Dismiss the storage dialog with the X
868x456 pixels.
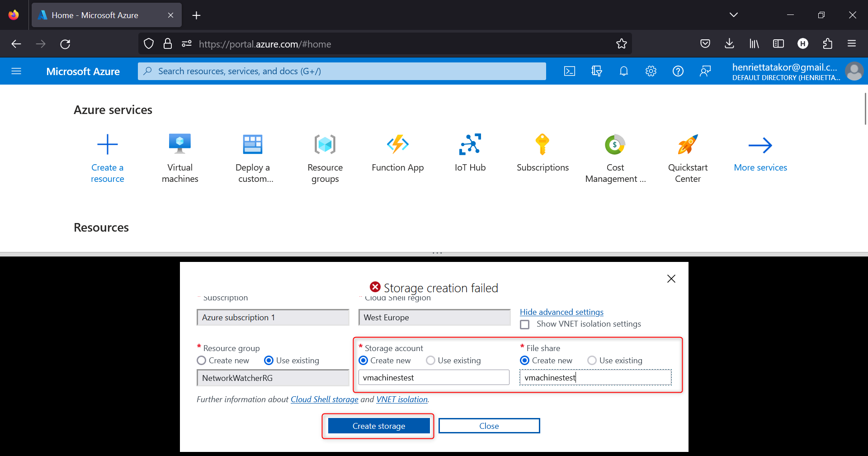point(671,279)
